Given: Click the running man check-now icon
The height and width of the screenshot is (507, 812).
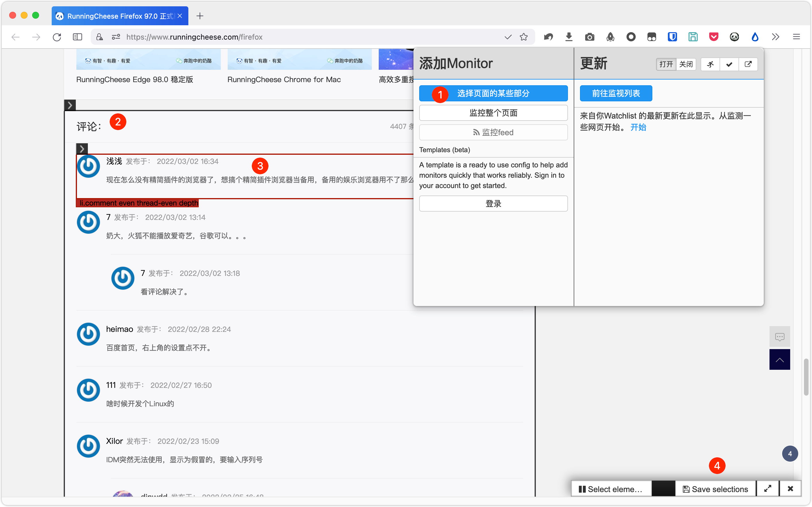Looking at the screenshot, I should [x=710, y=64].
